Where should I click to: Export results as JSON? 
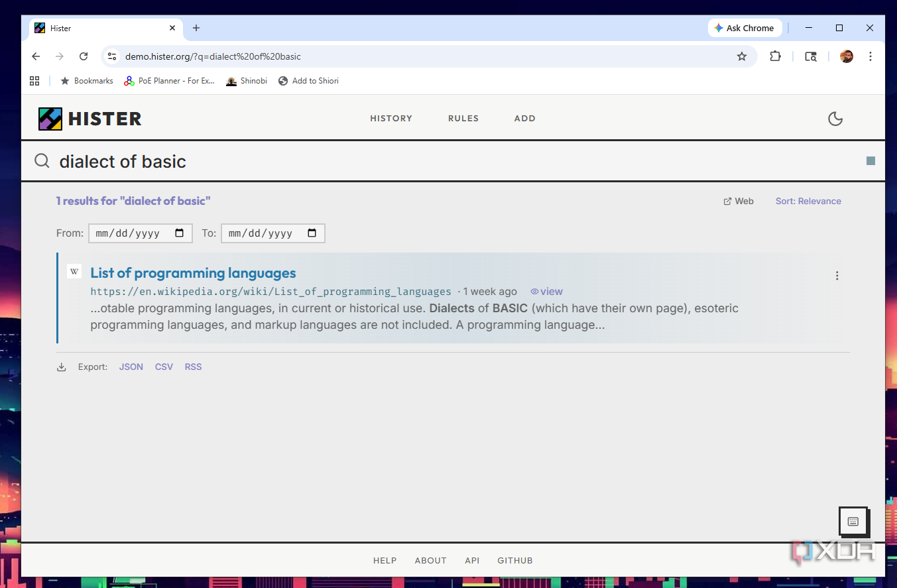pyautogui.click(x=131, y=367)
